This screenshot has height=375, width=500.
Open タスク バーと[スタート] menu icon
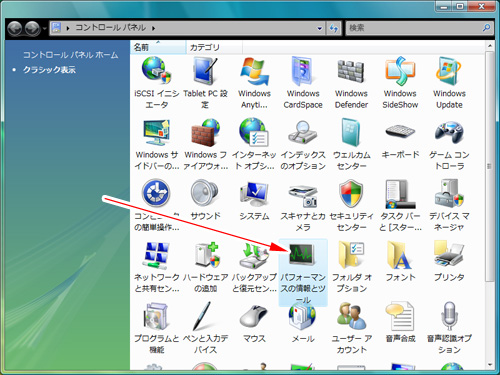tap(400, 194)
